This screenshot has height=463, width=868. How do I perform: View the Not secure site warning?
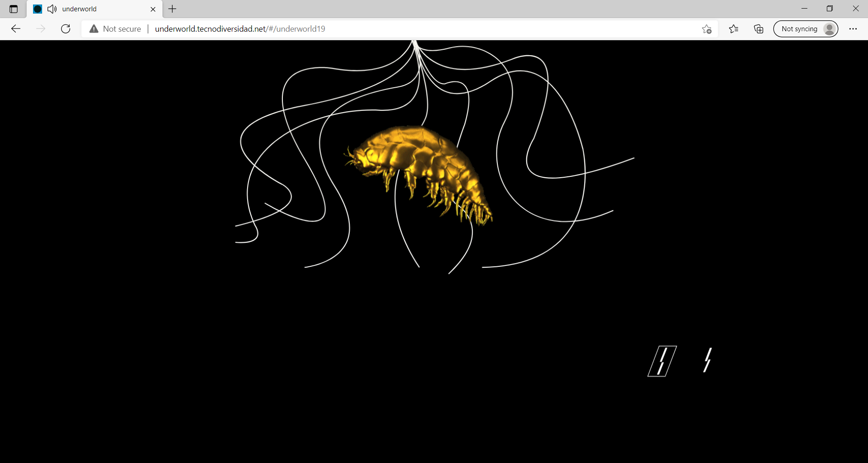coord(115,29)
